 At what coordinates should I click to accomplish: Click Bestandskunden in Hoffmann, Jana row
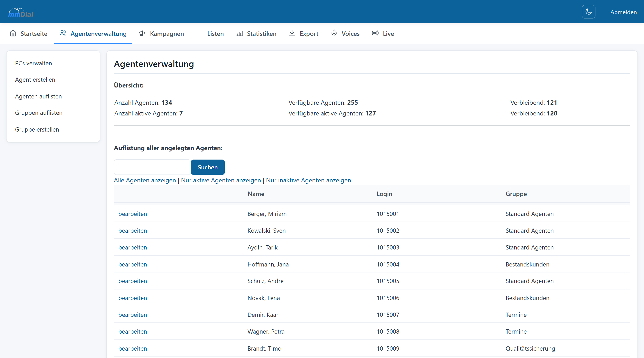coord(527,264)
